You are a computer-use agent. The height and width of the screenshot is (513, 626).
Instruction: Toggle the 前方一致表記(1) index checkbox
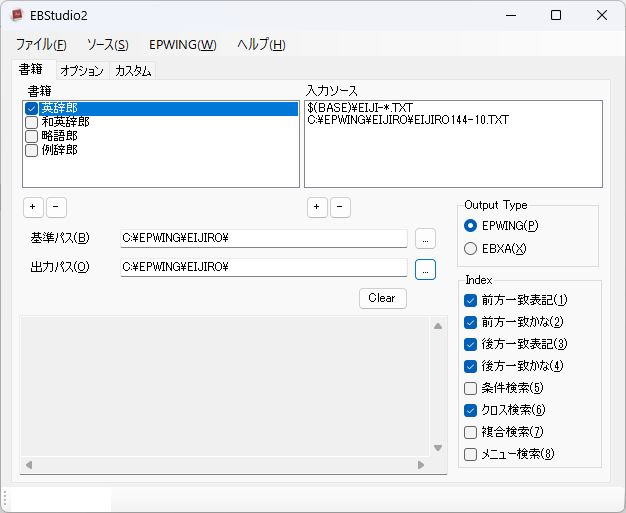(x=471, y=300)
